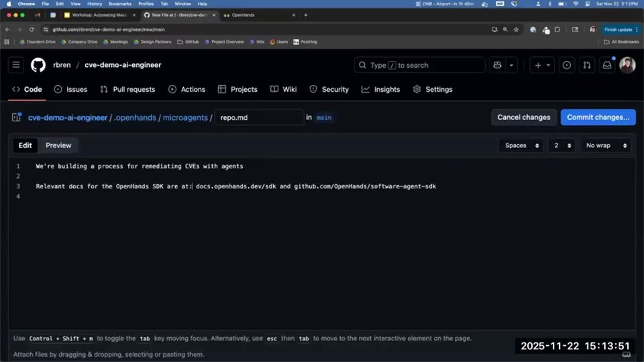
Task: Open the Security repository tab
Action: click(x=329, y=89)
